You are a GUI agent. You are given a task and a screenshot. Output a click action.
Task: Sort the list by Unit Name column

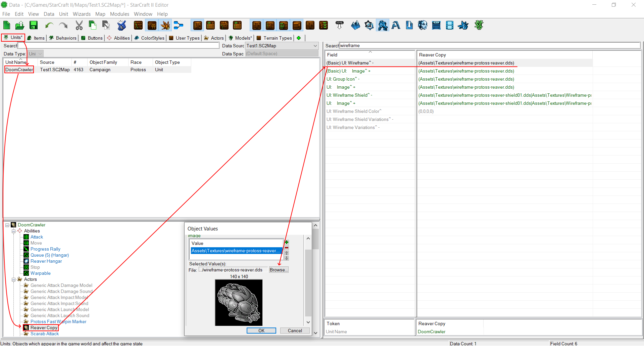click(20, 62)
